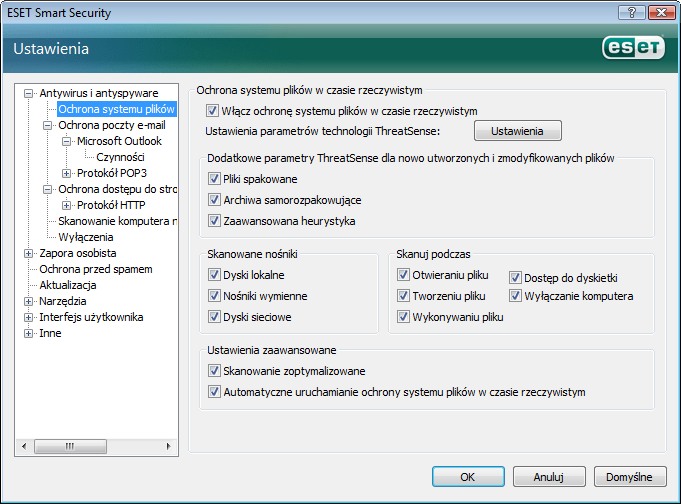Image resolution: width=681 pixels, height=504 pixels.
Task: Expand Protokół POP3 node
Action: [x=66, y=173]
